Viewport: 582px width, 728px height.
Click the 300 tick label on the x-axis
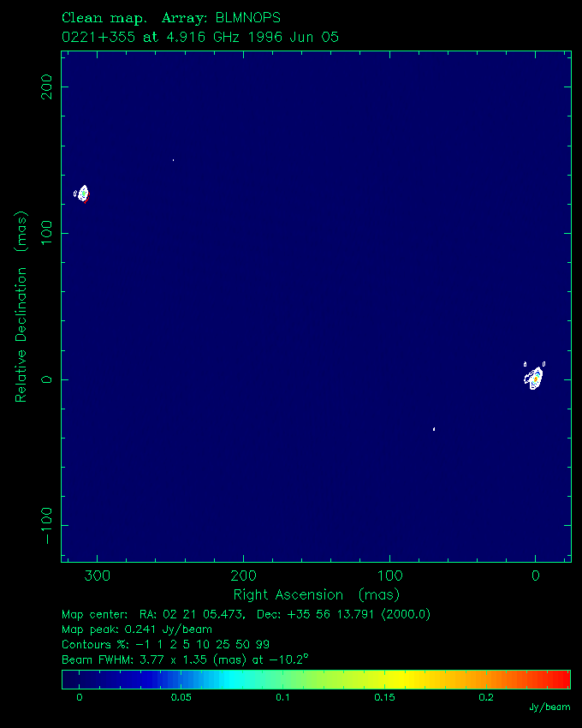click(x=98, y=575)
